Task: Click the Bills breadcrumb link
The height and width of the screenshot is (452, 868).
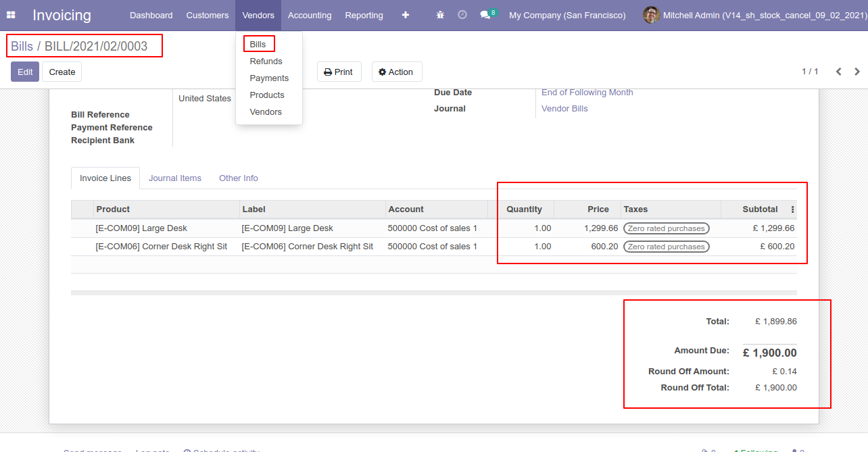Action: [x=22, y=47]
